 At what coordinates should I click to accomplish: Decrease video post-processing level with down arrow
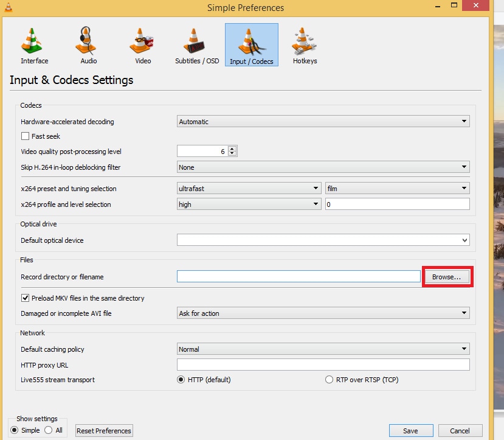(232, 153)
